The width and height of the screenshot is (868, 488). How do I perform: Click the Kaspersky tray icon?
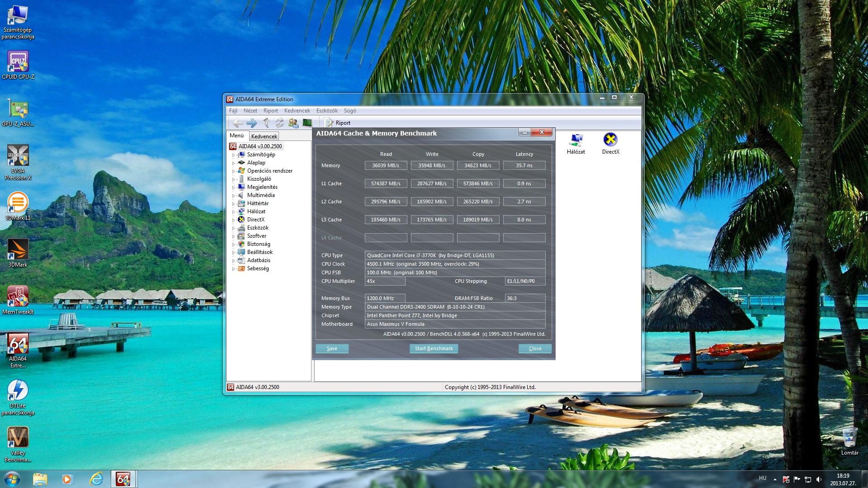click(x=786, y=479)
